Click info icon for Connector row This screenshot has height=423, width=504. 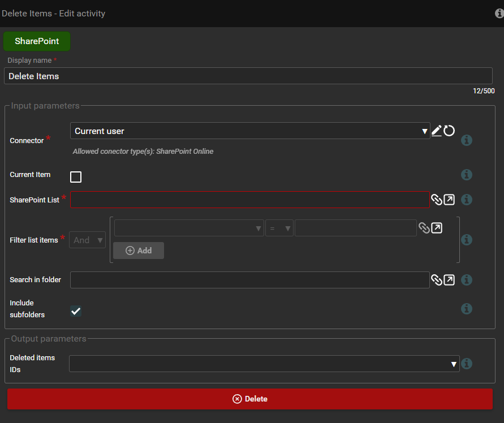(x=467, y=140)
